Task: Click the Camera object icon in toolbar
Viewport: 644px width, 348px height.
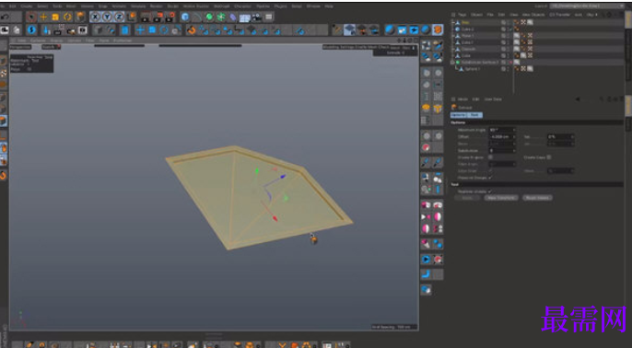Action: click(256, 17)
